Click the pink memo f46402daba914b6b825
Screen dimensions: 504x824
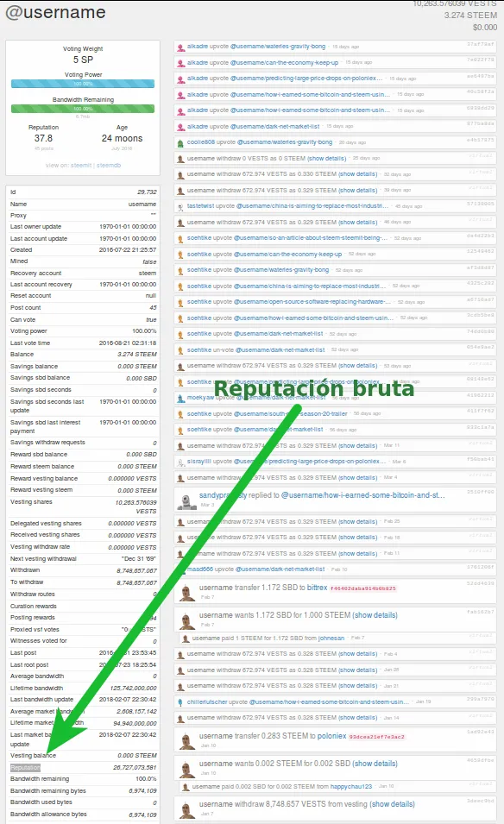pos(362,588)
